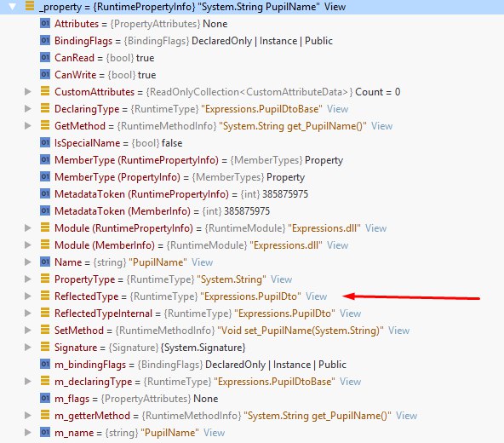Select the CanWrite = true value
The height and width of the screenshot is (443, 504).
(147, 75)
